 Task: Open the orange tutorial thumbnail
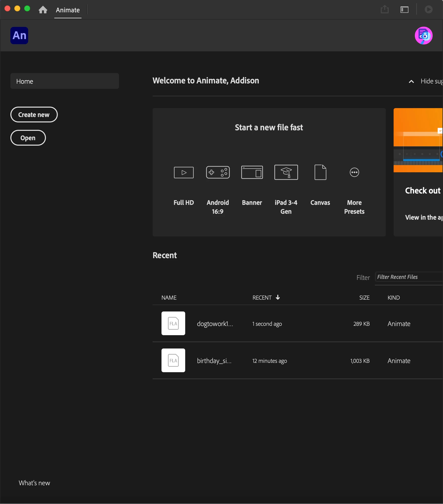click(x=418, y=140)
